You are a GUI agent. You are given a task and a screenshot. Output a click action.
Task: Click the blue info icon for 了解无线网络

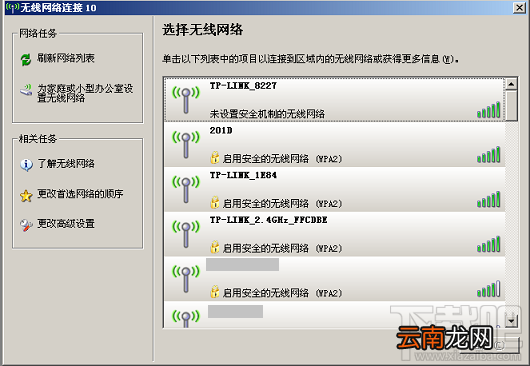26,165
